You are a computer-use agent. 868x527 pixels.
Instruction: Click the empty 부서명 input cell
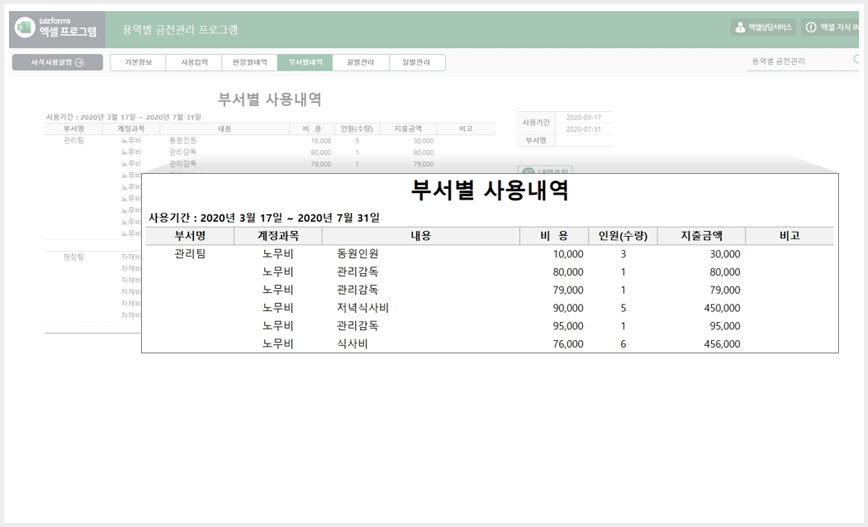[x=583, y=141]
